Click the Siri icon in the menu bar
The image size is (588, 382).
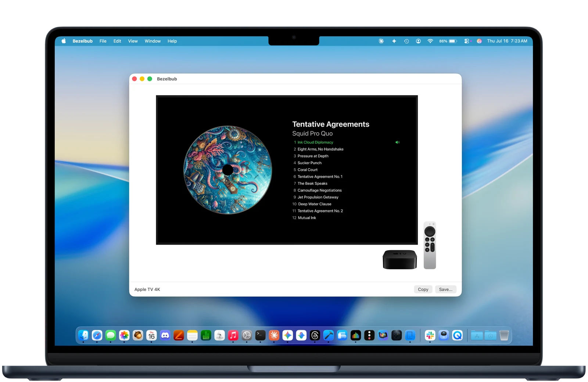pos(479,41)
